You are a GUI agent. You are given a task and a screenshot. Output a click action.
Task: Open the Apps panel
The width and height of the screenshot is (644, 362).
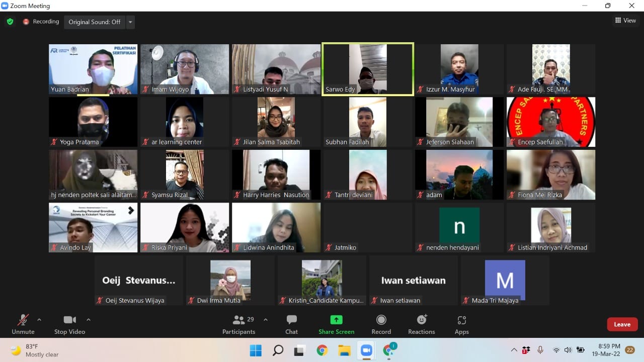(461, 324)
